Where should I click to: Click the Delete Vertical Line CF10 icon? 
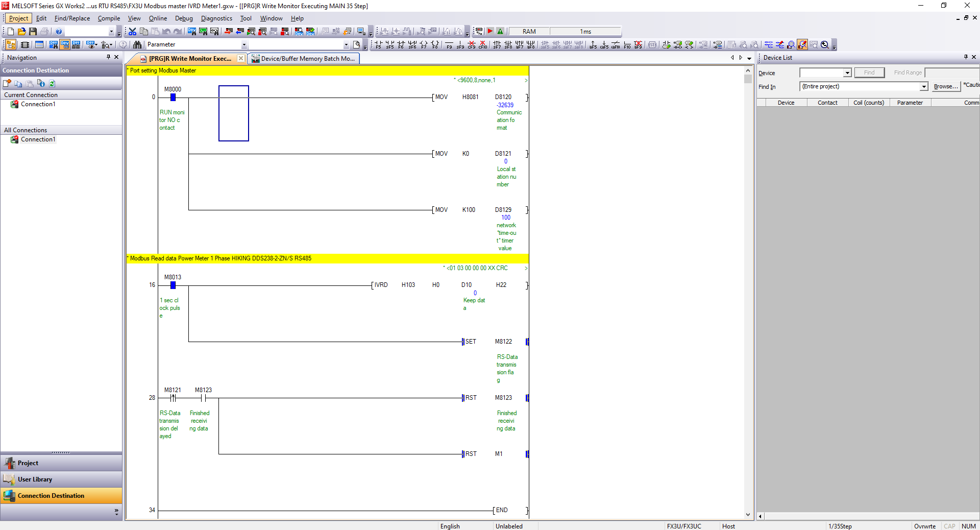(x=482, y=45)
